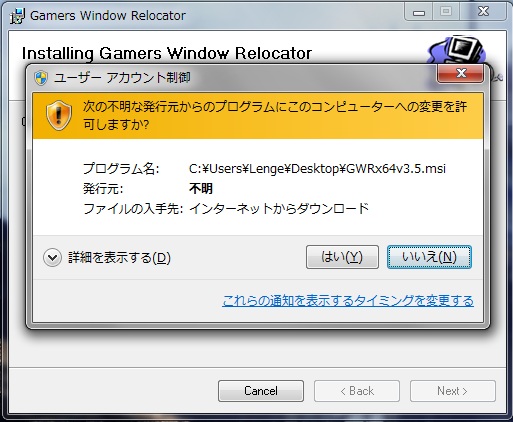Click the yellow warning shield with exclamation mark
This screenshot has height=422, width=513.
tap(59, 115)
